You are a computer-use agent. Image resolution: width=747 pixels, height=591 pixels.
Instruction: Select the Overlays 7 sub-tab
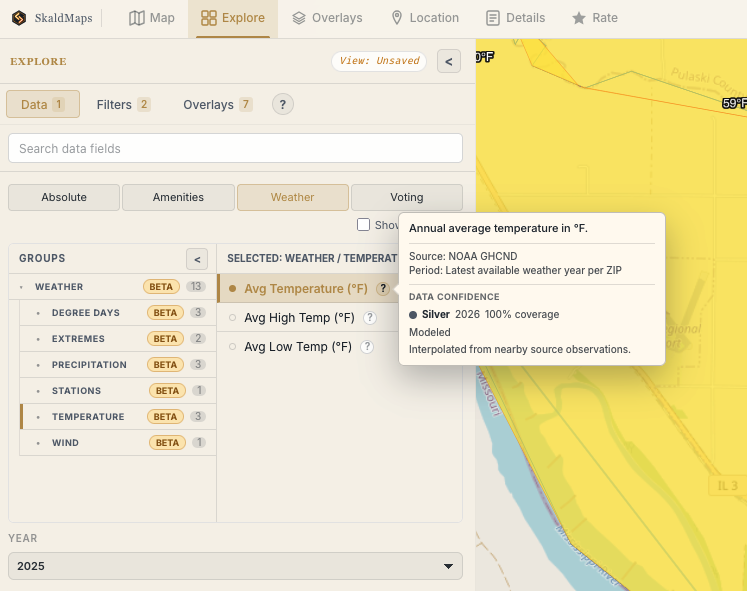coord(218,104)
